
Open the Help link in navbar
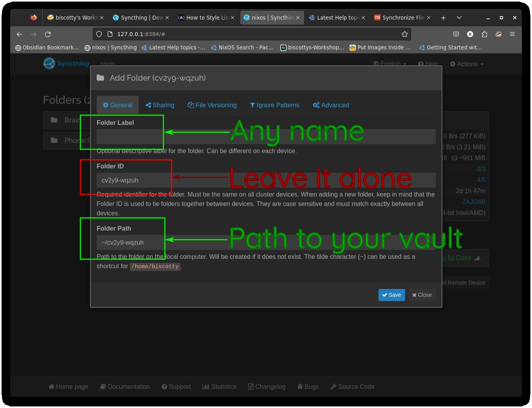428,64
